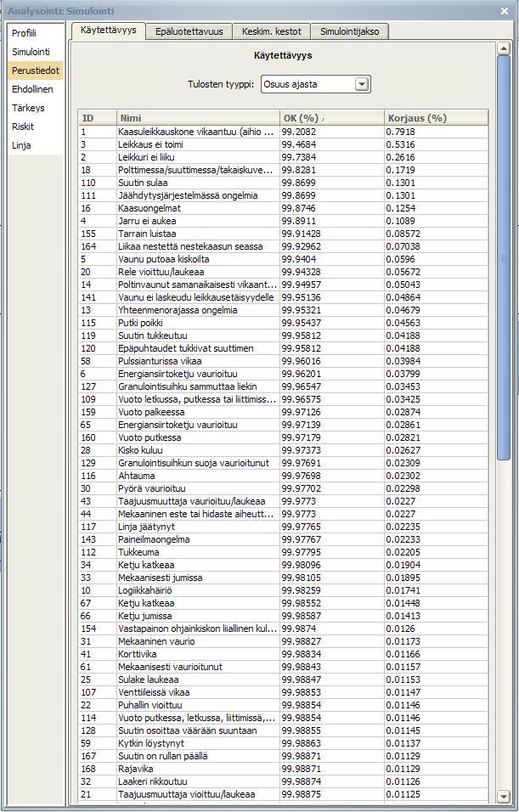This screenshot has width=519, height=812.
Task: Select row 'Tarrain luistaa'
Action: [284, 234]
